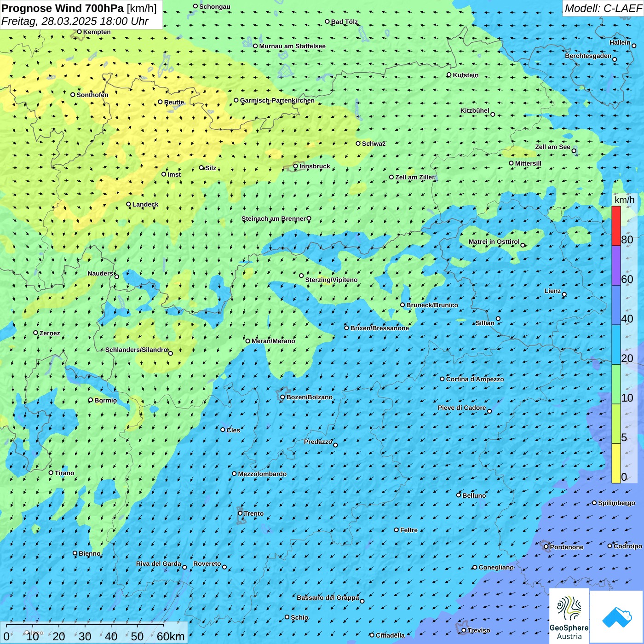Click the Tirano town label
Viewport: 644px width, 644px height.
tap(64, 473)
